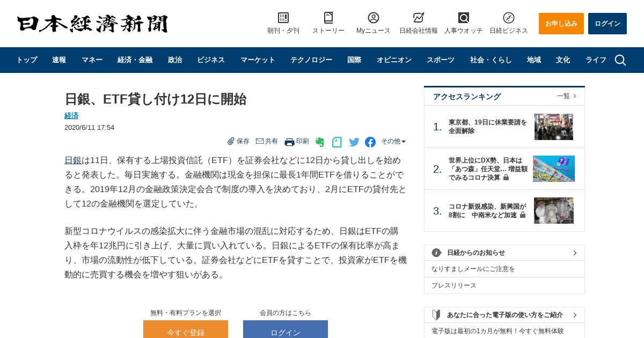Open the 経済・金融 section
Viewport: 644px width, 338px height.
(x=135, y=60)
